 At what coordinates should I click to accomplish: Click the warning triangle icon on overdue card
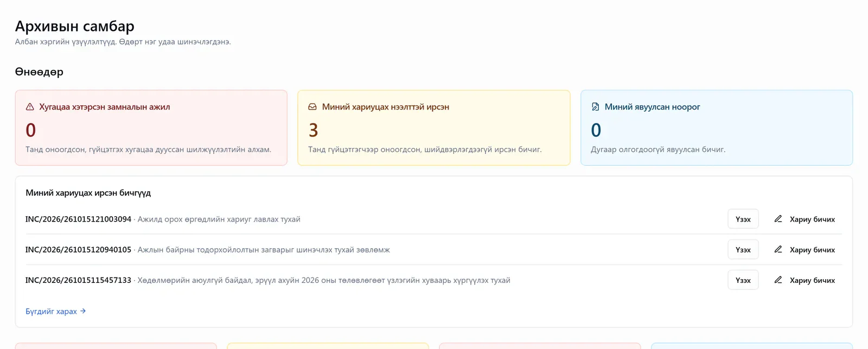(30, 107)
